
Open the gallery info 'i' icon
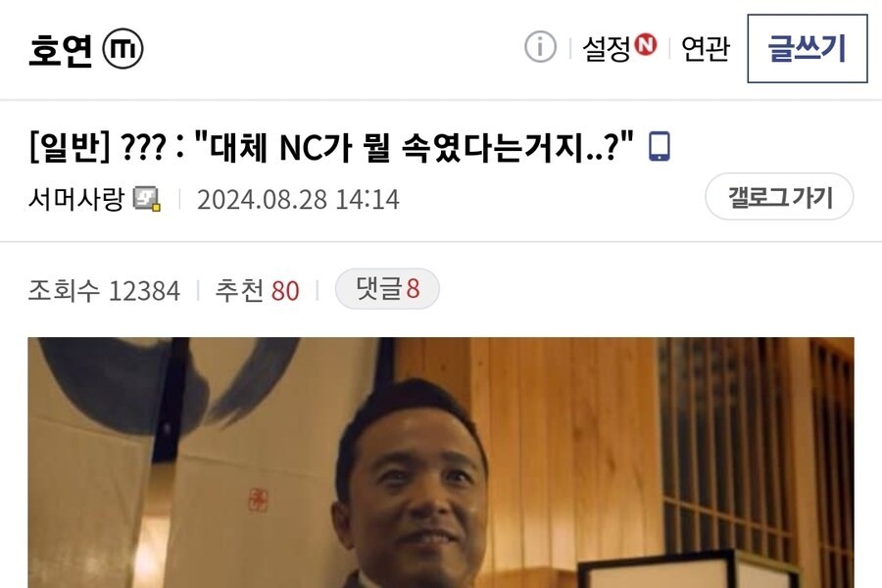tap(540, 47)
